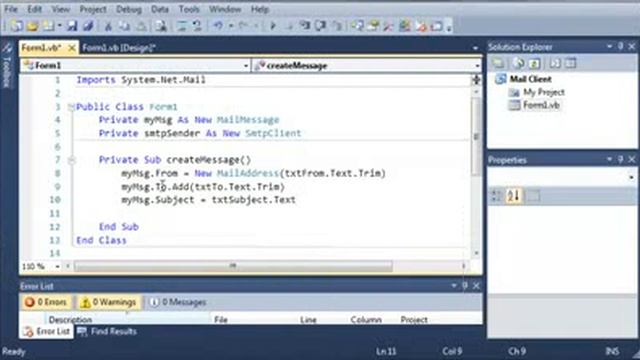Click the New Project toolbar icon
Screen dimensions: 640x360
[17, 26]
